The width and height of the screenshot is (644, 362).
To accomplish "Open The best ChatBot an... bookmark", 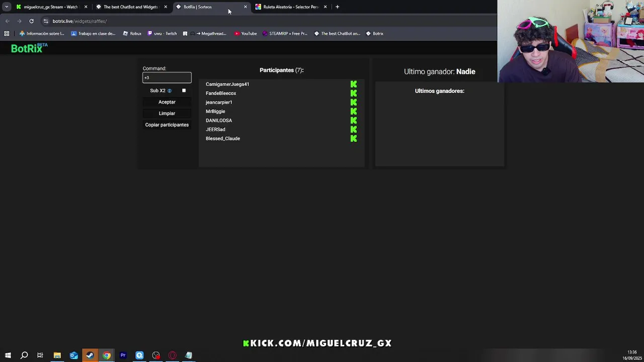I will pos(337,34).
